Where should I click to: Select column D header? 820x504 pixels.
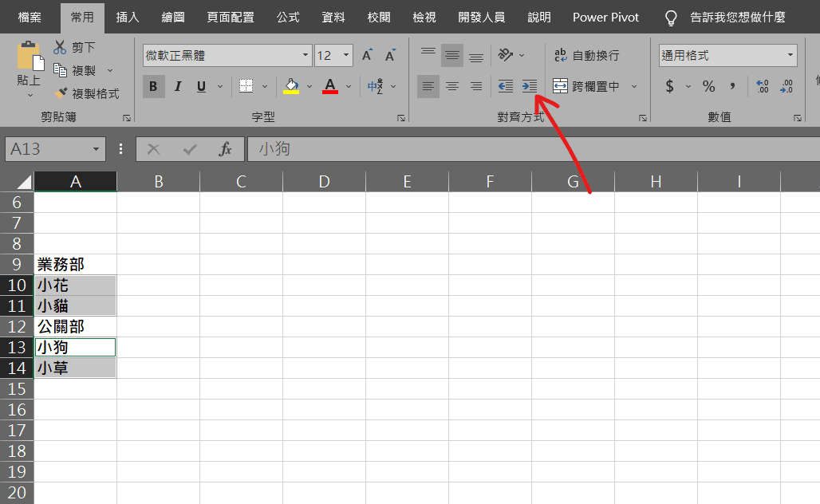click(324, 181)
